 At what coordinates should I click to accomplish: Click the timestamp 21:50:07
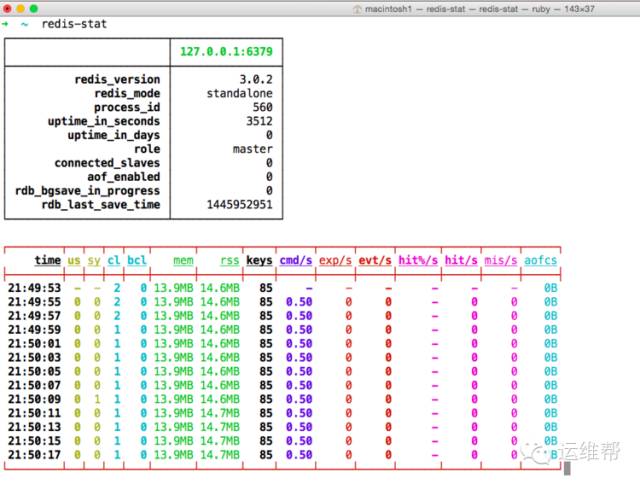(34, 385)
